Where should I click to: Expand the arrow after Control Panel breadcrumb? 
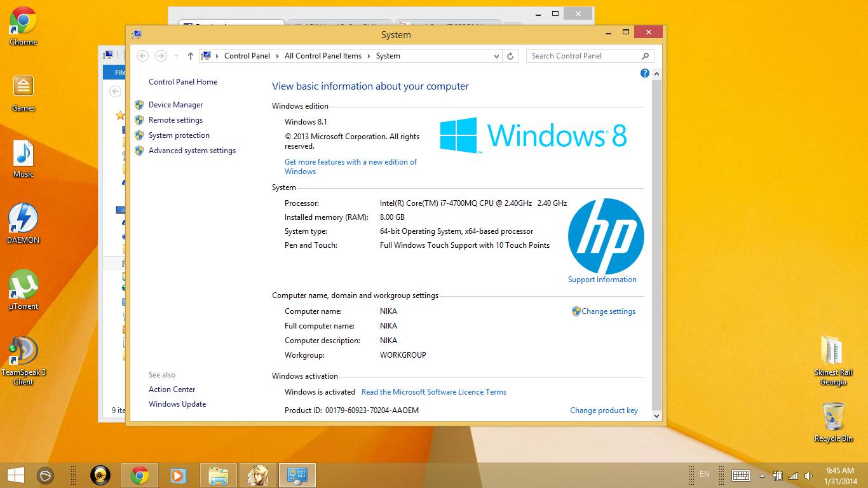[277, 56]
